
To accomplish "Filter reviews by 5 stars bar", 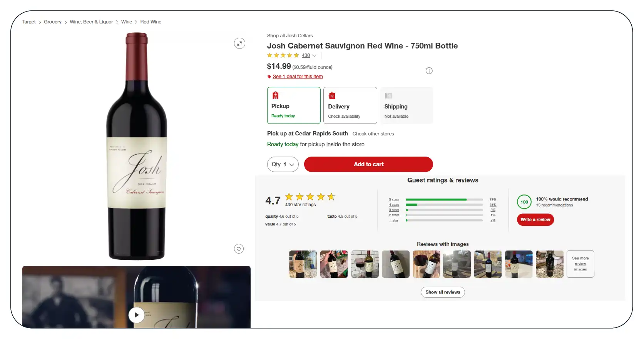I will click(x=444, y=200).
